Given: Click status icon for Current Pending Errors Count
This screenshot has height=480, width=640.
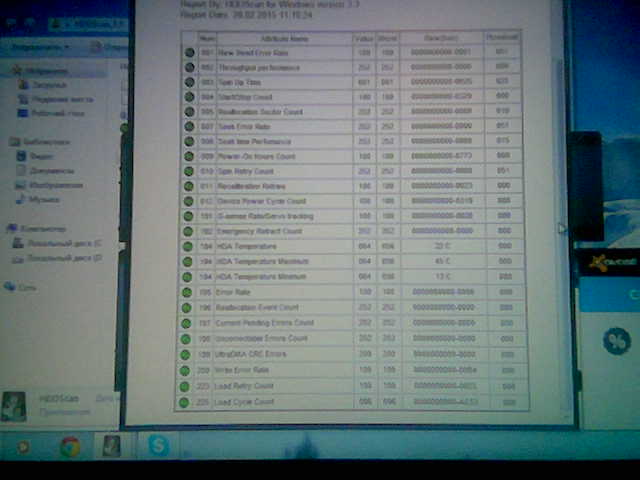Looking at the screenshot, I should [186, 323].
